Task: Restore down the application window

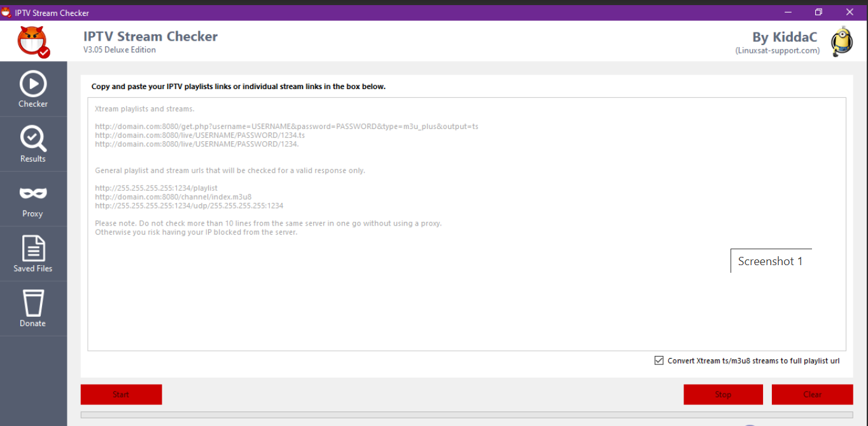Action: coord(818,12)
